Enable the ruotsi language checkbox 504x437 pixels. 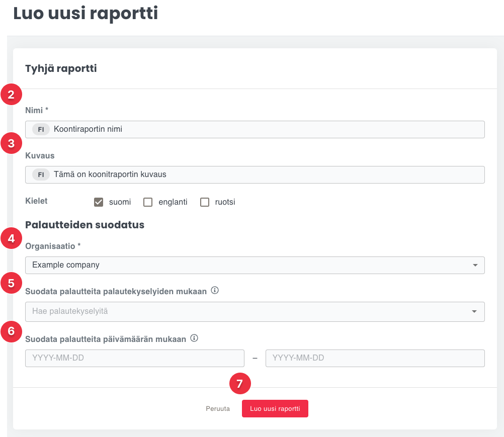pyautogui.click(x=205, y=202)
